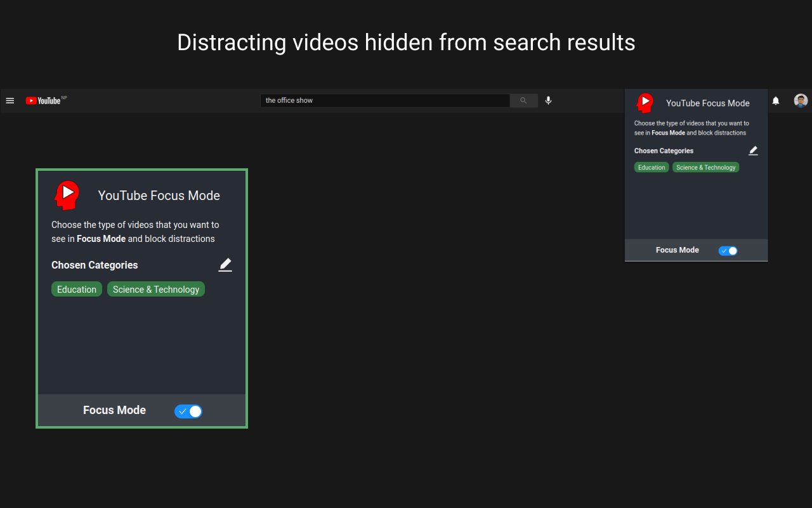Click the Science & Technology green chip in small popup

point(705,167)
